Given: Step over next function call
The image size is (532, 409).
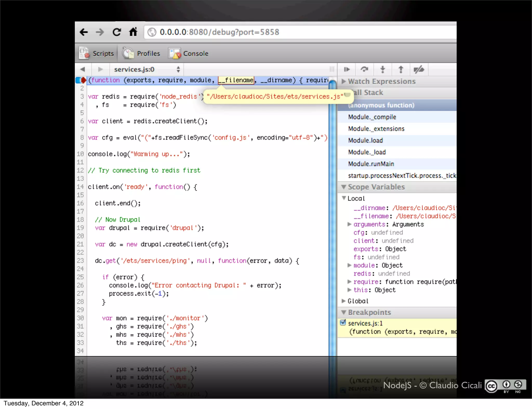Looking at the screenshot, I should [364, 69].
